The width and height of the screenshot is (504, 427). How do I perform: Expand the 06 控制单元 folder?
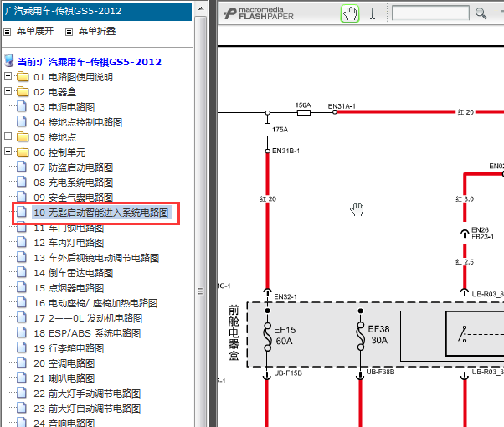coord(8,152)
